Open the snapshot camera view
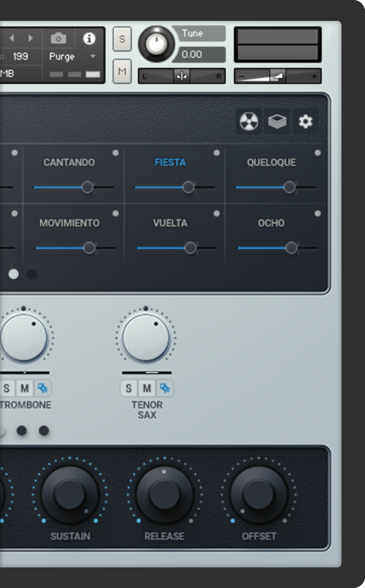This screenshot has height=588, width=365. click(x=59, y=39)
